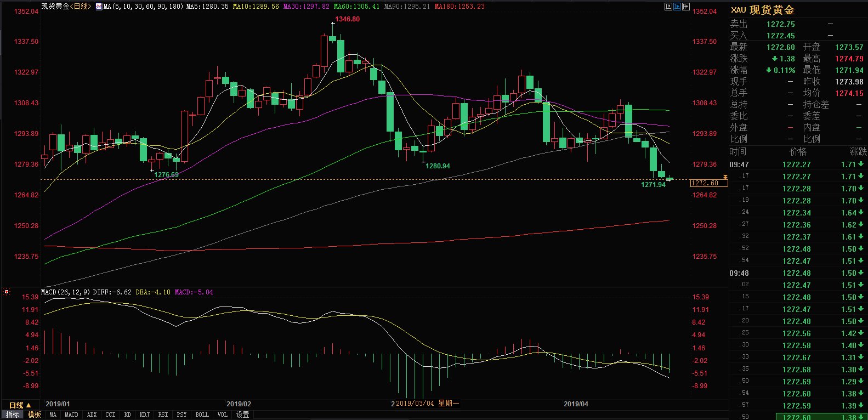Select the 指标 tab

coord(12,415)
